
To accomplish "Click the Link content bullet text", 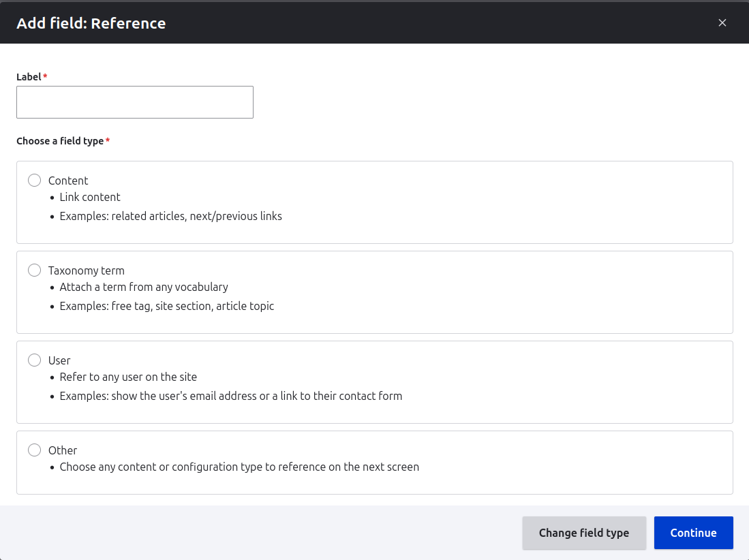I will click(89, 197).
